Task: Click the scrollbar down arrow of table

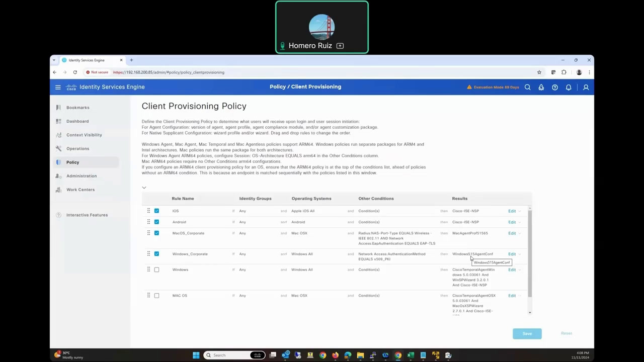Action: (x=530, y=313)
